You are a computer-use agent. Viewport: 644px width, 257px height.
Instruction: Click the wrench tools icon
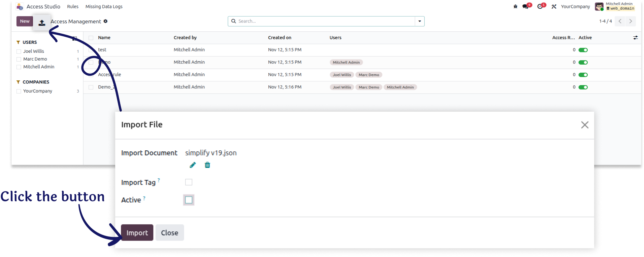pyautogui.click(x=554, y=6)
